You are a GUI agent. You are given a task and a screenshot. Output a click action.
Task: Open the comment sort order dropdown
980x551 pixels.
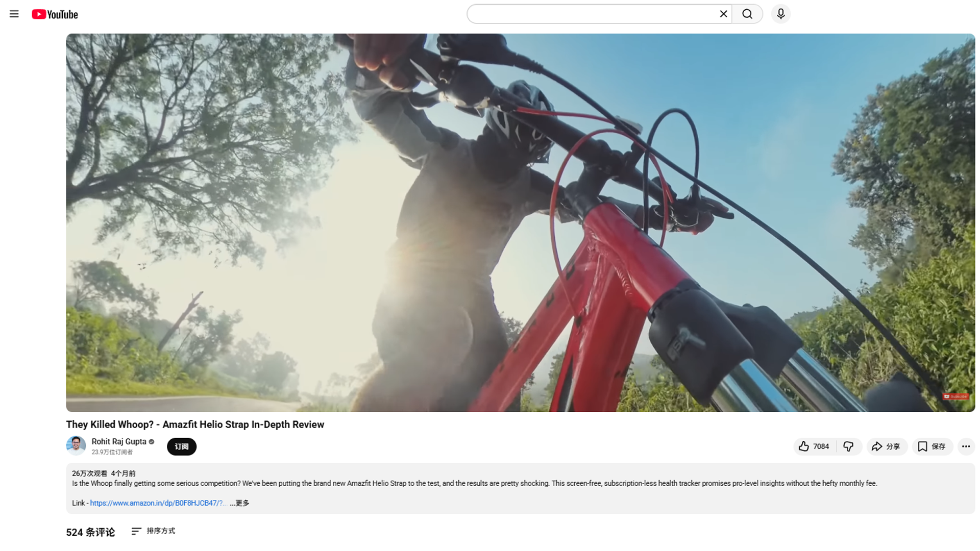pos(153,531)
